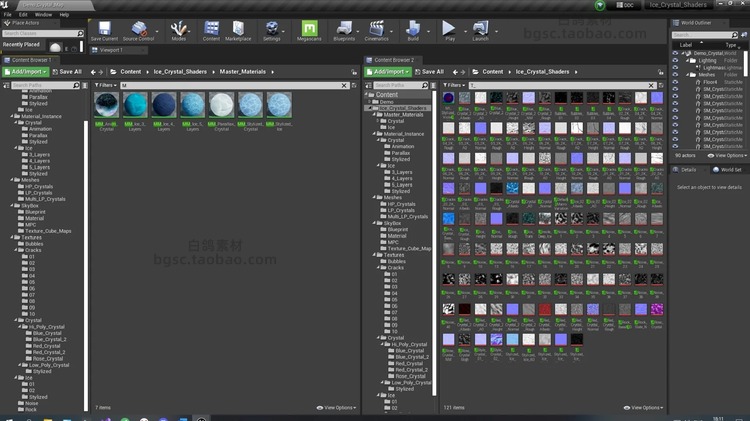The height and width of the screenshot is (421, 750).
Task: Click Content in Content Browser 2 path
Action: pyautogui.click(x=493, y=72)
